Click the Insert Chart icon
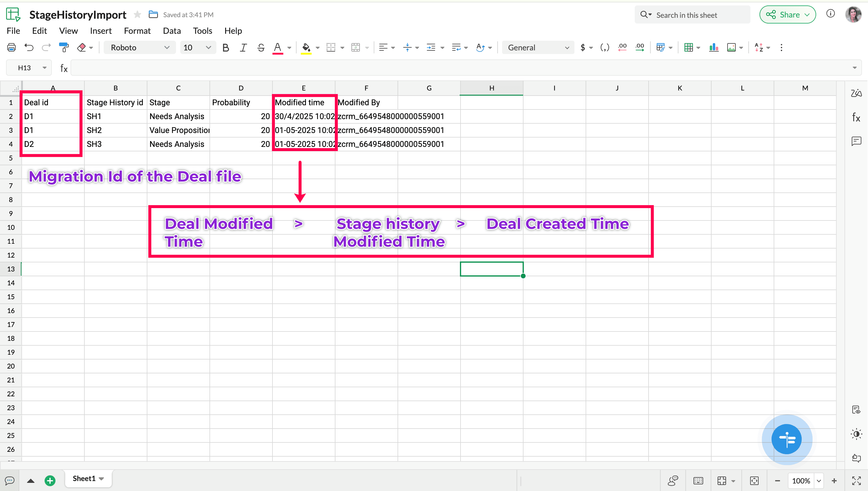 pos(714,48)
